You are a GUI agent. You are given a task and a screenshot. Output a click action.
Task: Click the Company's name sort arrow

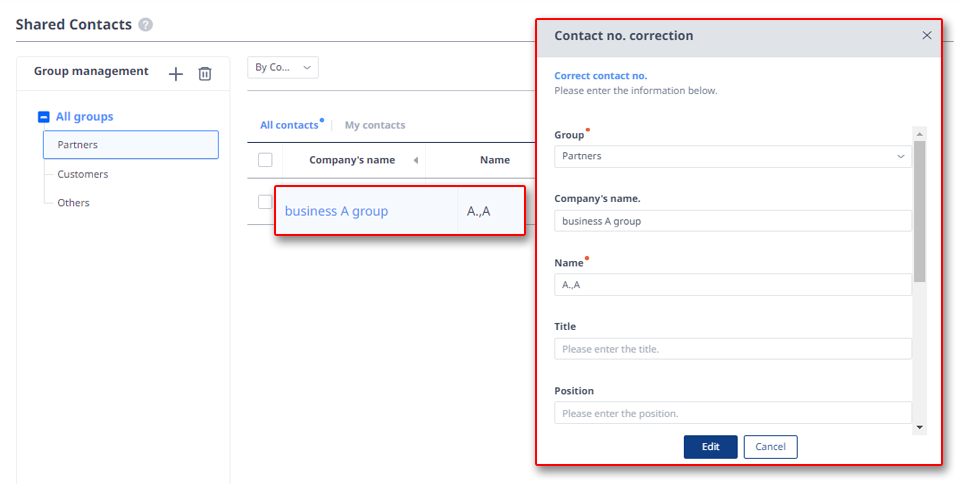416,160
